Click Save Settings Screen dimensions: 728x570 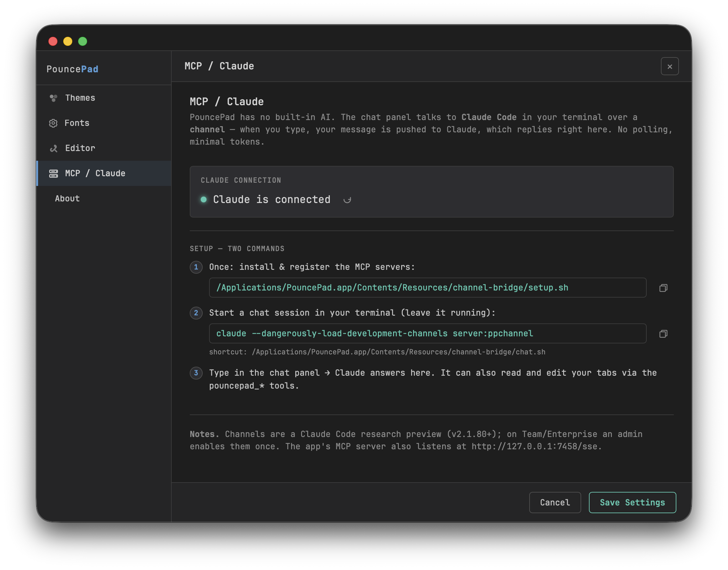point(632,502)
